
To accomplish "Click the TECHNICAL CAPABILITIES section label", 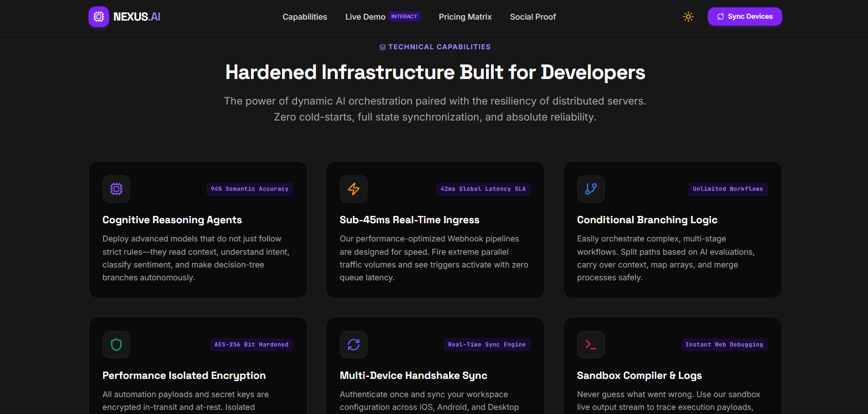I will tap(439, 47).
